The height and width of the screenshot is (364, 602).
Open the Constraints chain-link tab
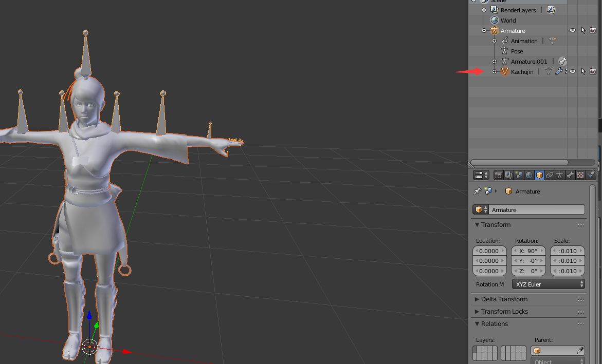tap(550, 175)
